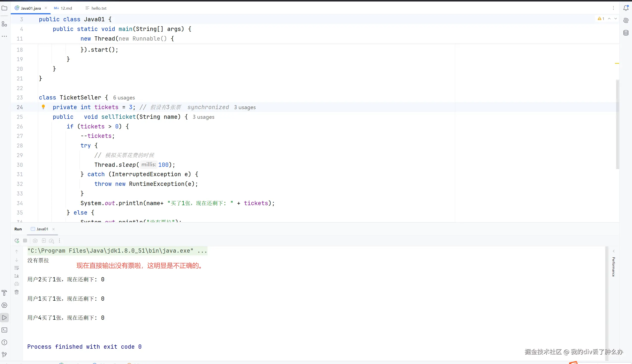Click the yellow intention lightbulb on line 24
This screenshot has height=364, width=632.
43,107
